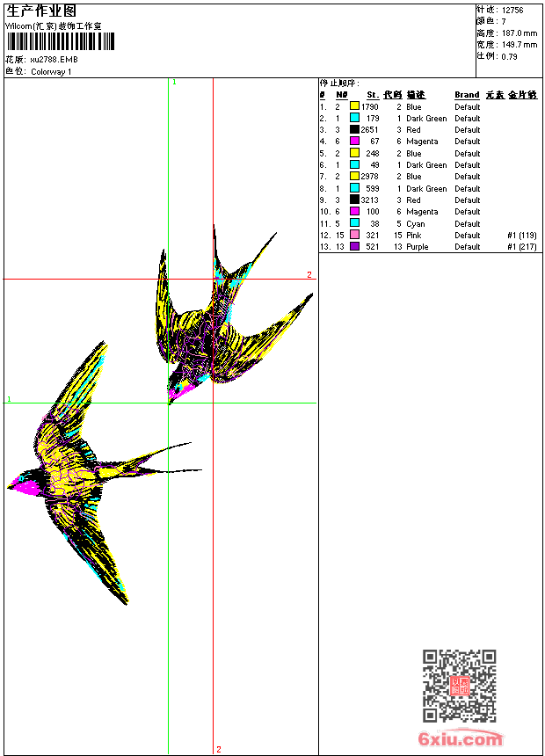The width and height of the screenshot is (545, 756).
Task: Choose the pink swatch in stop row 12
Action: (355, 235)
